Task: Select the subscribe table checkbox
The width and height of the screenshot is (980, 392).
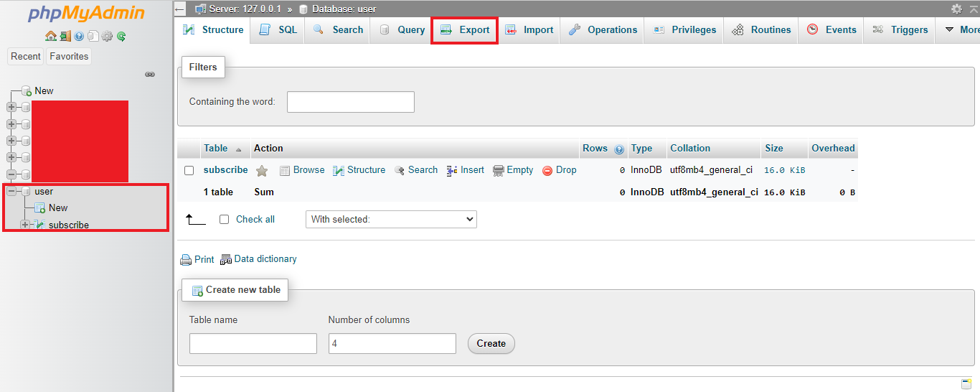Action: (x=189, y=171)
